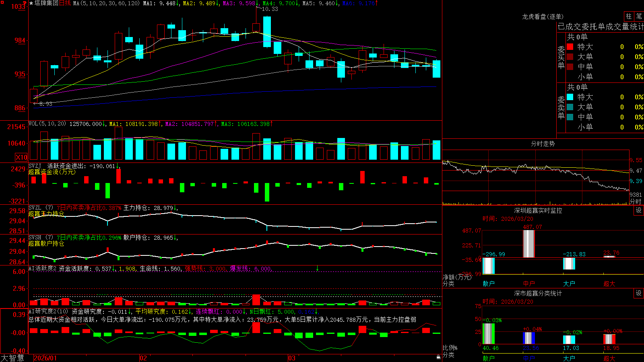Click the 超赢资金流(万元) label

52,172
